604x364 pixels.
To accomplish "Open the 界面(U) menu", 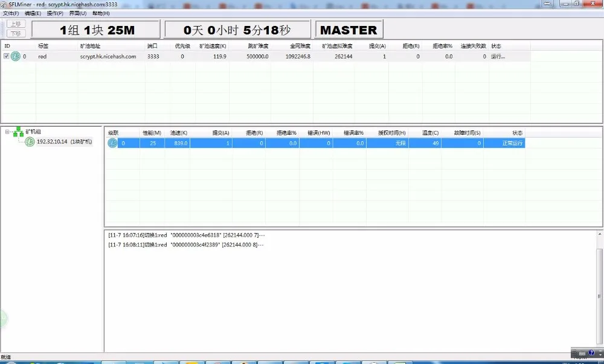I will coord(78,13).
